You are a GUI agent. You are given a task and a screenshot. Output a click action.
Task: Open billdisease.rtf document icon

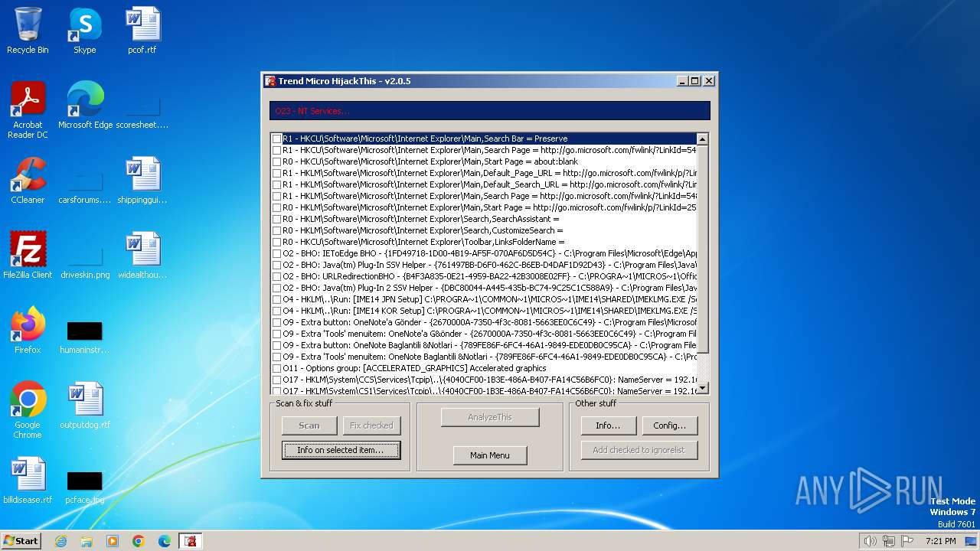point(28,480)
